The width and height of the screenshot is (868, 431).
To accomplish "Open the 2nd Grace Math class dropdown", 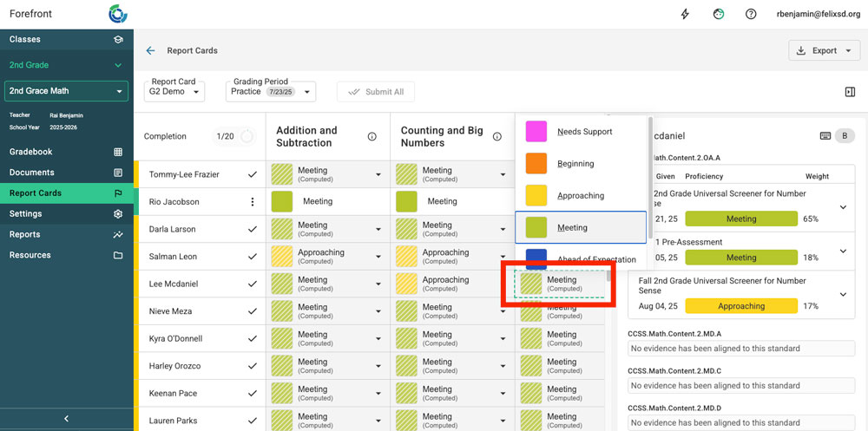I will [67, 91].
